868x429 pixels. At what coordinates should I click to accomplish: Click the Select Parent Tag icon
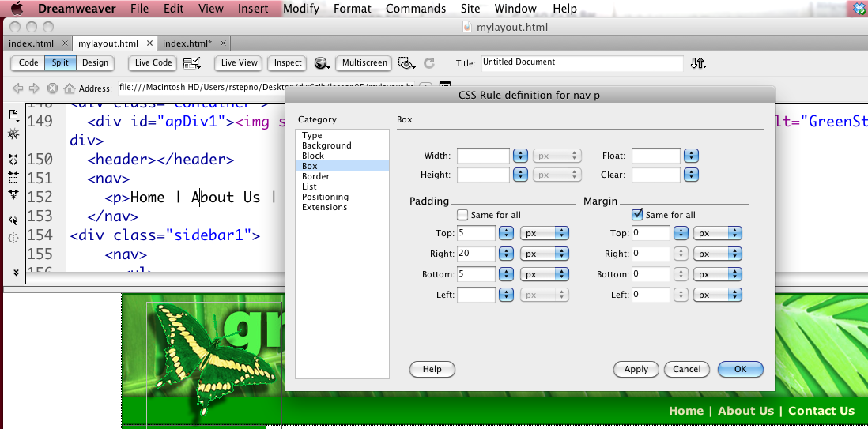point(14,220)
